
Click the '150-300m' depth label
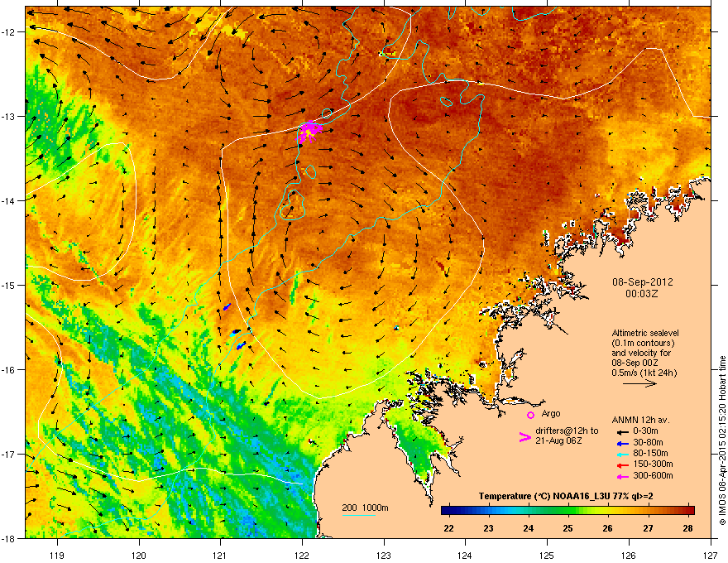click(x=653, y=464)
